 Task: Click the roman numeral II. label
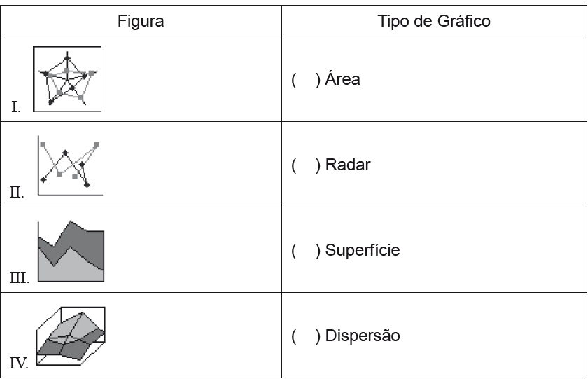17,193
